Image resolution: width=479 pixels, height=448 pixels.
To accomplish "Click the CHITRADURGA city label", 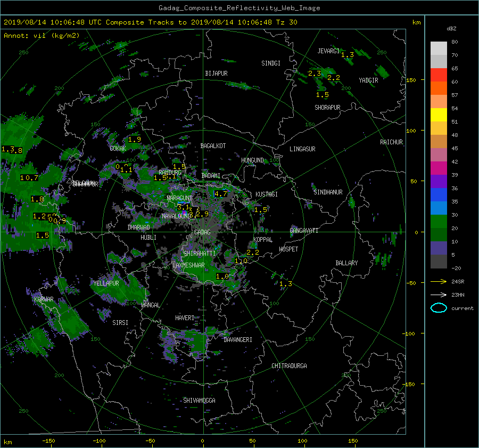I will coord(289,366).
